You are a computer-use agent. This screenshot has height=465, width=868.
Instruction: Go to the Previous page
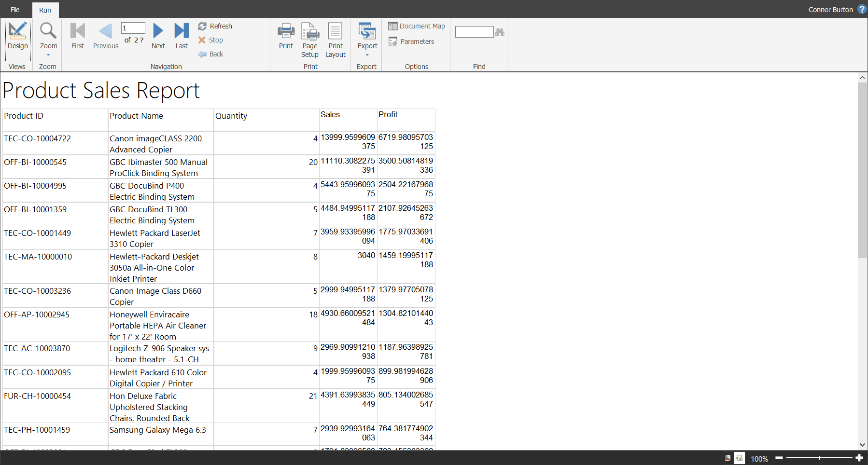[x=106, y=37]
